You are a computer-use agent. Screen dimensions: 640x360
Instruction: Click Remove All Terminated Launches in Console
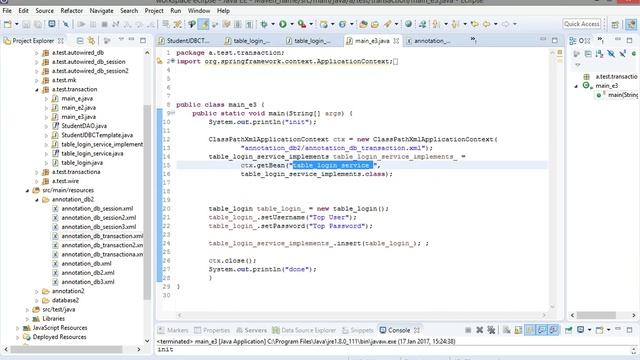click(x=491, y=330)
